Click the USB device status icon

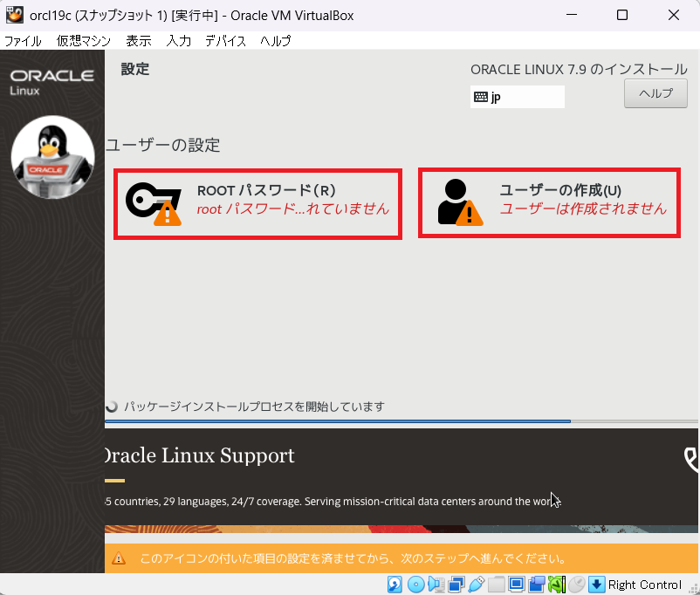(x=477, y=585)
